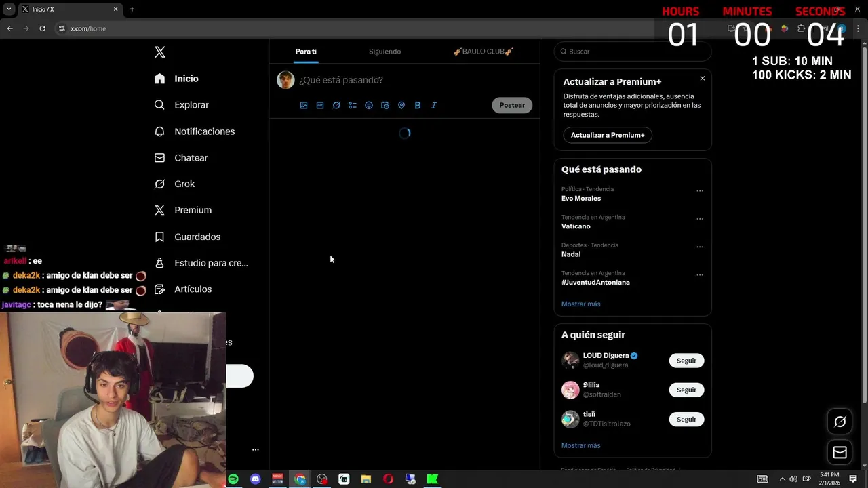Open File Explorer from the taskbar
The height and width of the screenshot is (488, 868).
[366, 479]
